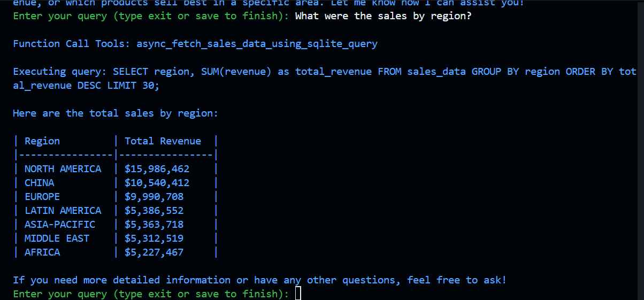Select the CHINA region cell
This screenshot has height=300, width=644.
click(x=39, y=183)
